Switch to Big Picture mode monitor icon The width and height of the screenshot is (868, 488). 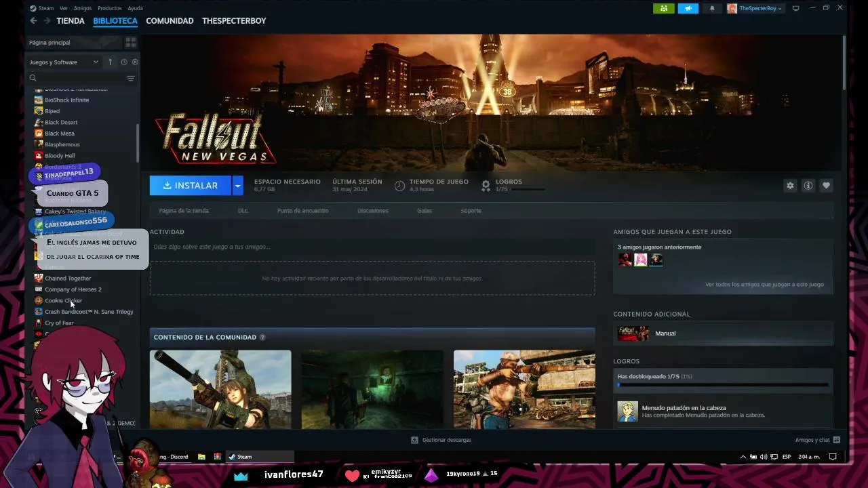click(795, 8)
